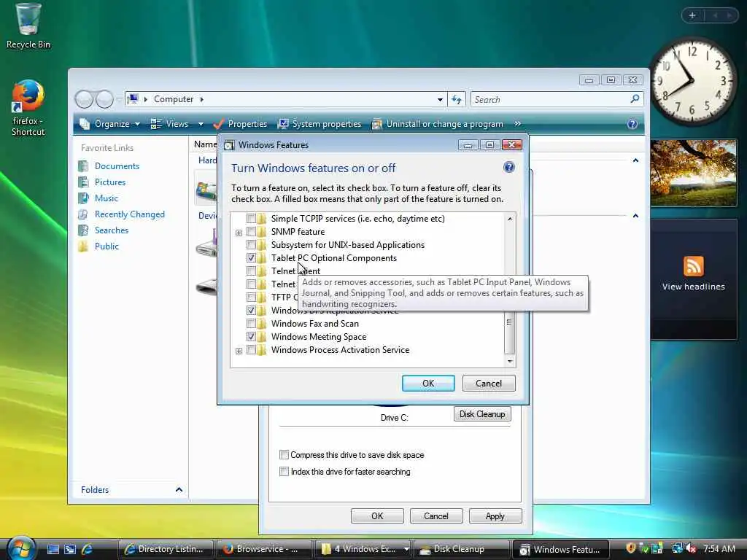Open Recently Changed in Favorite Links
747x560 pixels.
[x=129, y=214]
